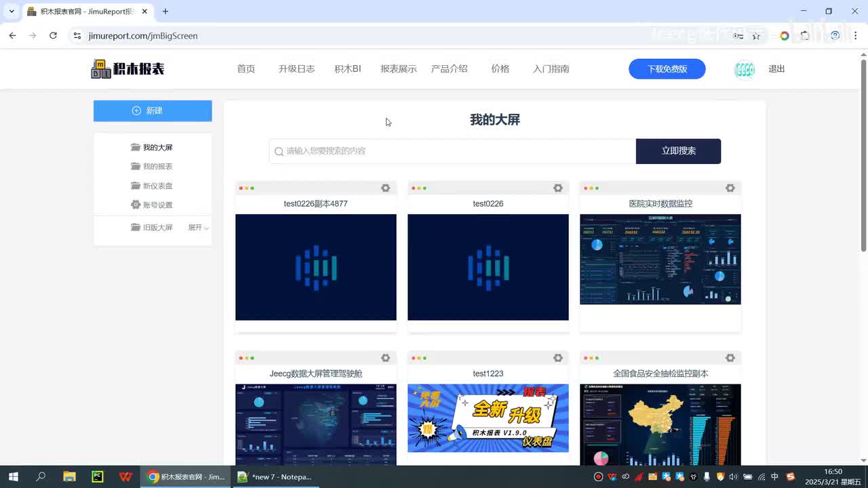This screenshot has height=488, width=868.
Task: Click the gear icon on the test1223 card
Action: (x=557, y=358)
